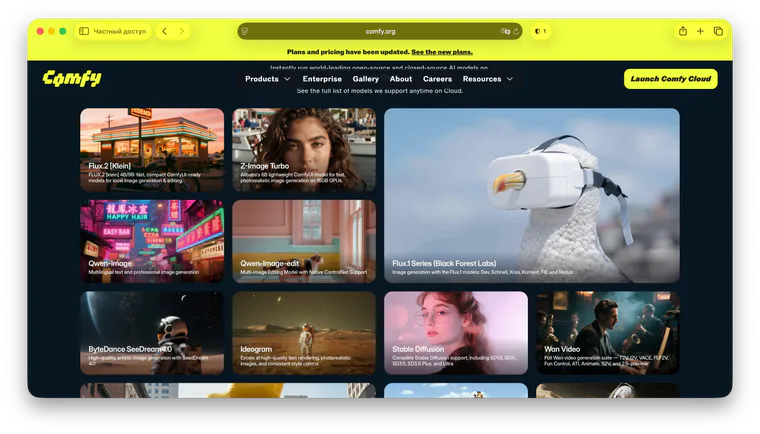Open the ByteDance SeeDream 4.0 card

(x=152, y=333)
